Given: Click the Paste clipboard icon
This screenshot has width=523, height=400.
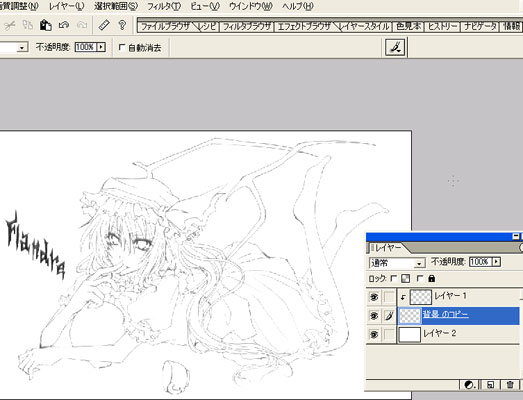Looking at the screenshot, I should pos(46,25).
